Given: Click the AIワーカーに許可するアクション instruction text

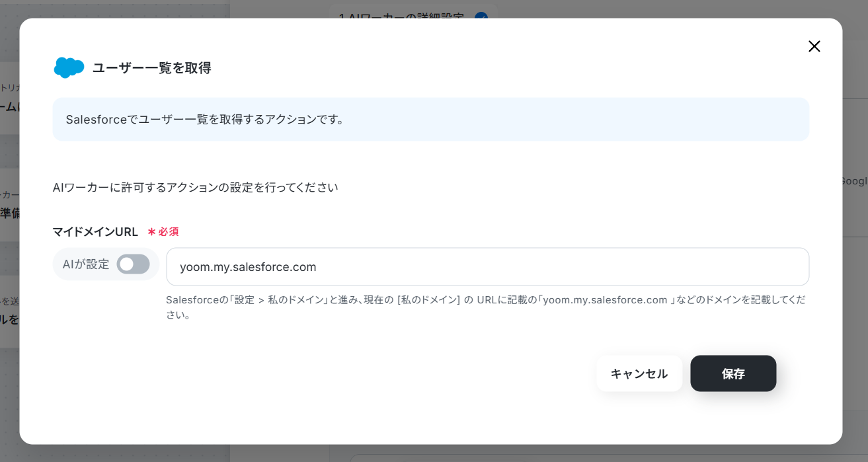Looking at the screenshot, I should (196, 188).
